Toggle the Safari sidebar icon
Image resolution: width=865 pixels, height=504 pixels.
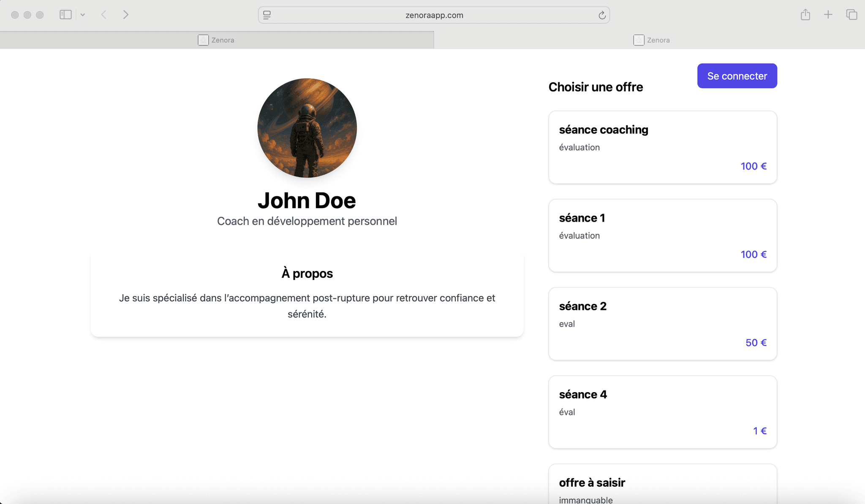65,14
